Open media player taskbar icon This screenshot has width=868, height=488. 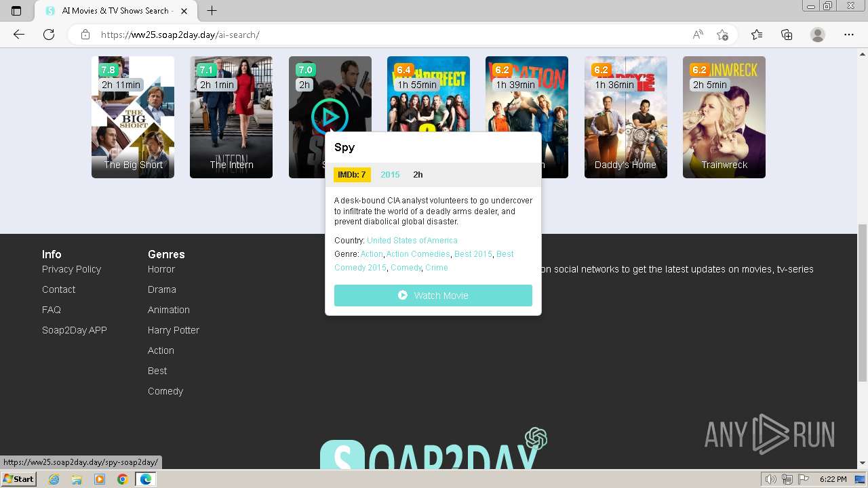[100, 479]
